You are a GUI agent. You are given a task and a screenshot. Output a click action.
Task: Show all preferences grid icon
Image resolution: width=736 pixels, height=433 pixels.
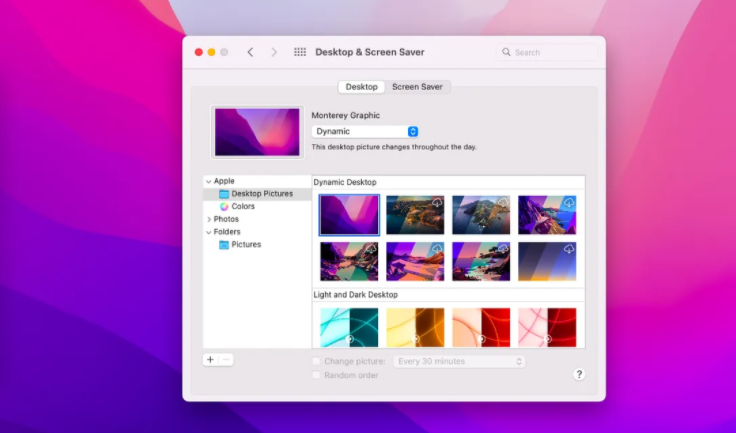[x=300, y=52]
